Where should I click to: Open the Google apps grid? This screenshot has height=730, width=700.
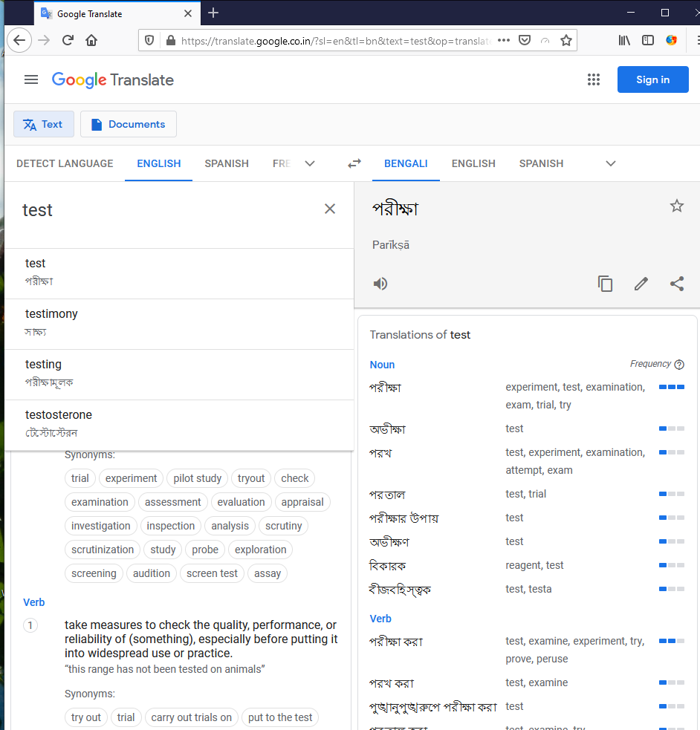[x=594, y=79]
